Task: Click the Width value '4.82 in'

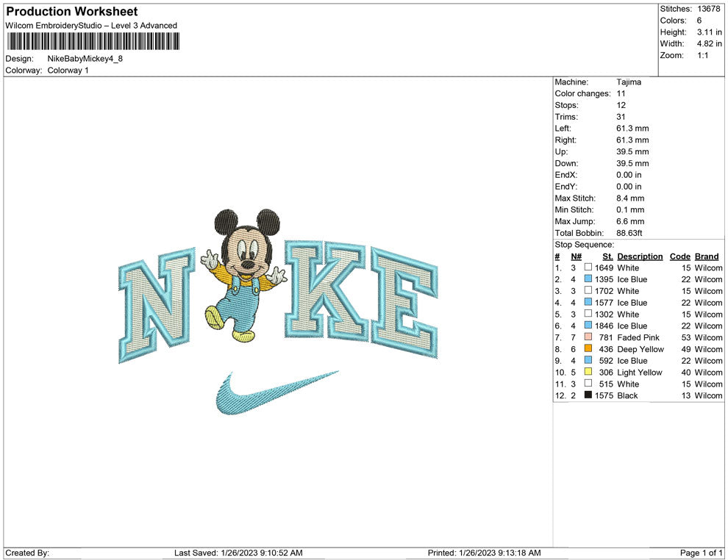Action: [x=710, y=43]
